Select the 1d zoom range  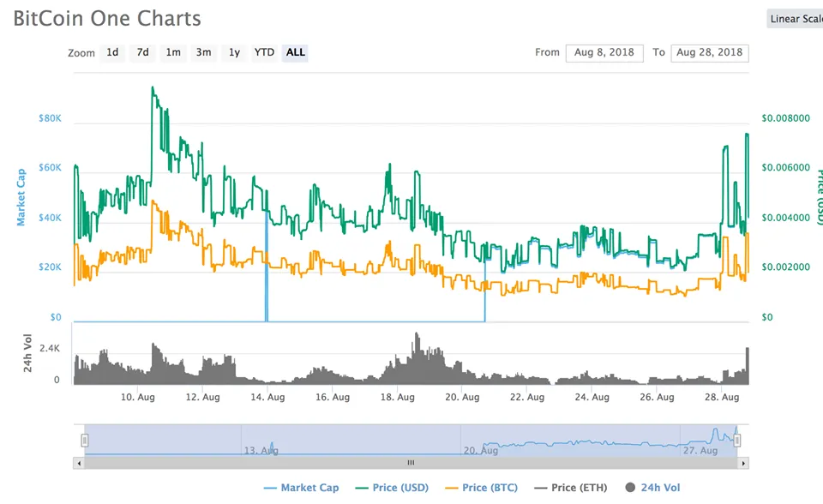tap(112, 52)
